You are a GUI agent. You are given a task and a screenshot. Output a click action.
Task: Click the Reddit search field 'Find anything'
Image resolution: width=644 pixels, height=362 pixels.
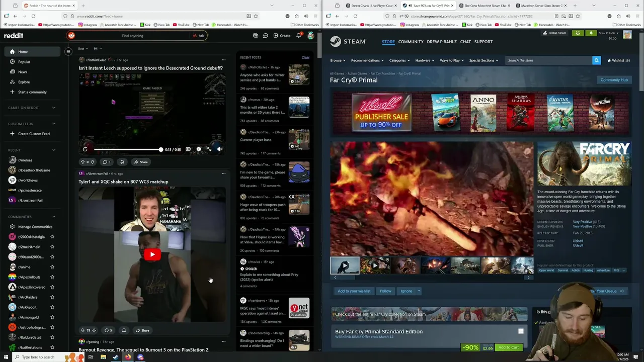(x=132, y=36)
